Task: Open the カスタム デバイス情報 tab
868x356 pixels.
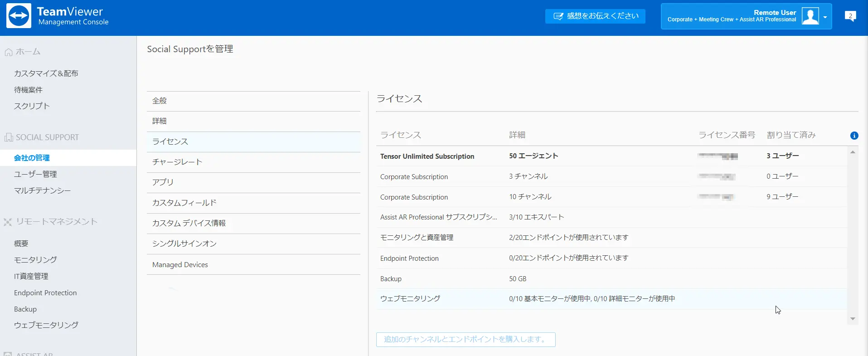Action: [253, 224]
